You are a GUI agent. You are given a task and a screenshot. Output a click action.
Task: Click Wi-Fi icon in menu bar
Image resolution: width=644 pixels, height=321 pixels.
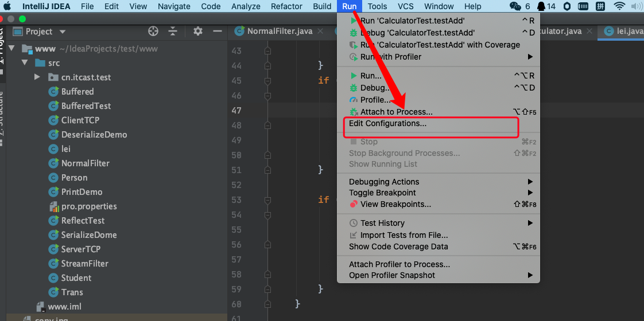pos(619,6)
